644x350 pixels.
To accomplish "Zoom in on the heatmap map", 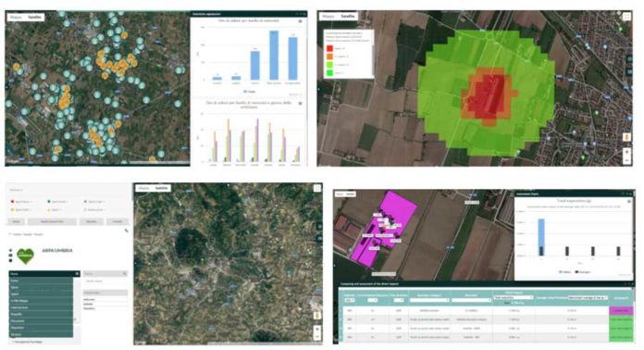I will [x=626, y=152].
